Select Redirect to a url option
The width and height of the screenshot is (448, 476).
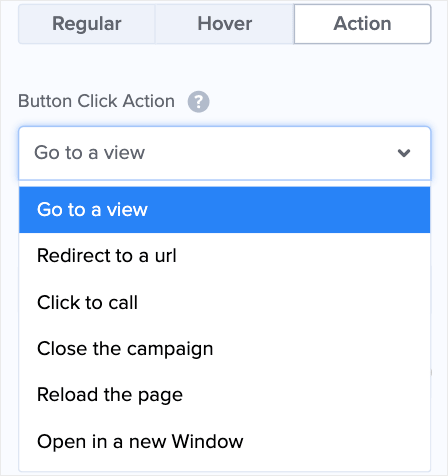pos(225,256)
